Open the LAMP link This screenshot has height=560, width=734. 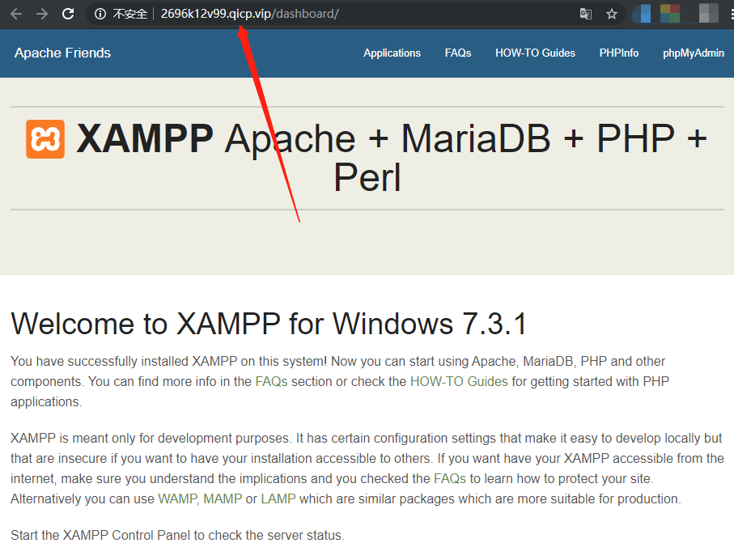(278, 498)
